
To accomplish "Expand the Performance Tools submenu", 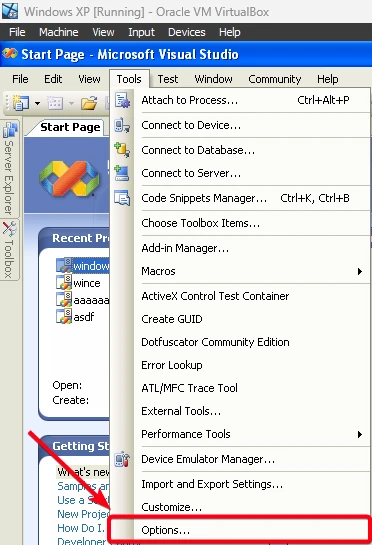I will (x=360, y=434).
